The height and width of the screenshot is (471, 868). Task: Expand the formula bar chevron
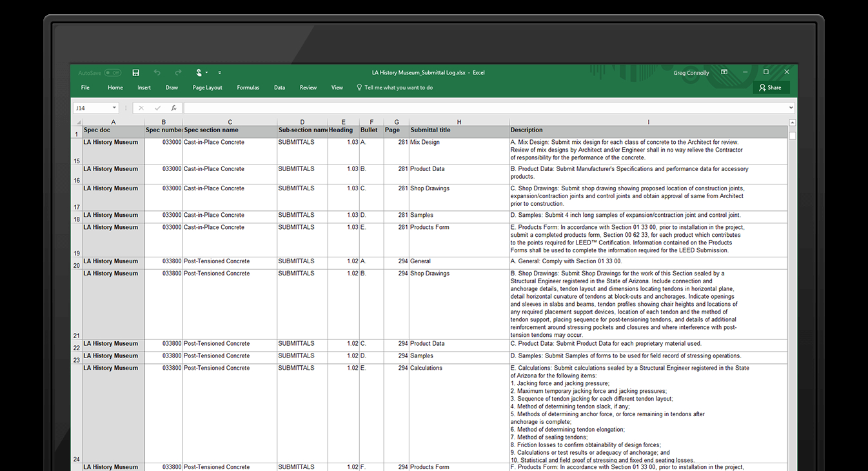point(791,108)
